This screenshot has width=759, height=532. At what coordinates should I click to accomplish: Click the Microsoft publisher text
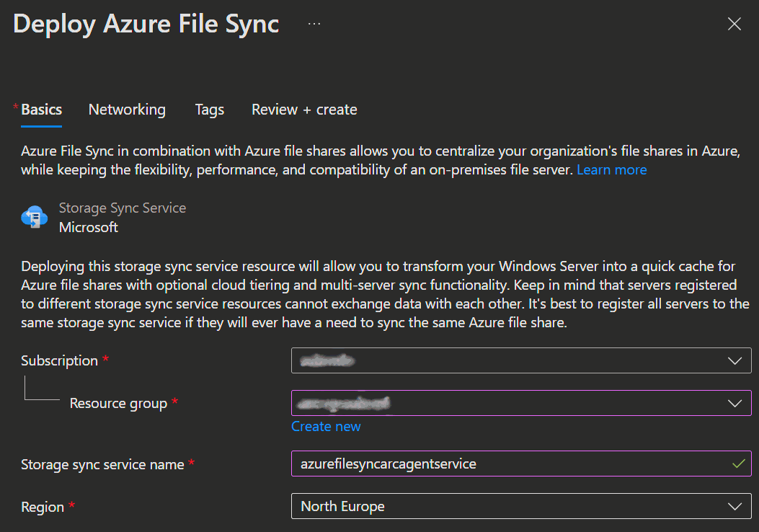[89, 228]
